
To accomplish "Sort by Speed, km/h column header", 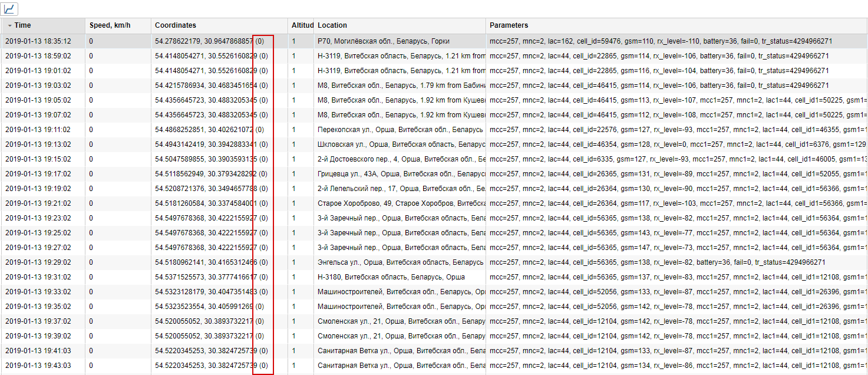I will (x=110, y=25).
